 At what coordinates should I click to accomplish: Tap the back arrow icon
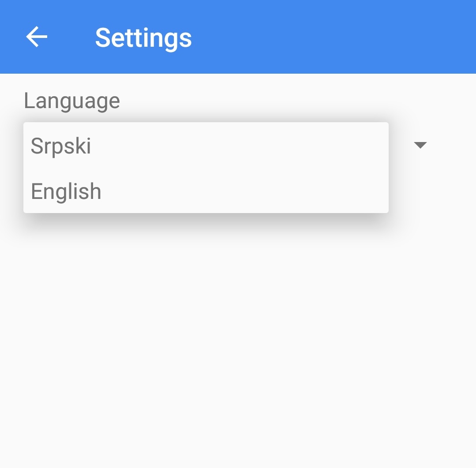[x=37, y=37]
